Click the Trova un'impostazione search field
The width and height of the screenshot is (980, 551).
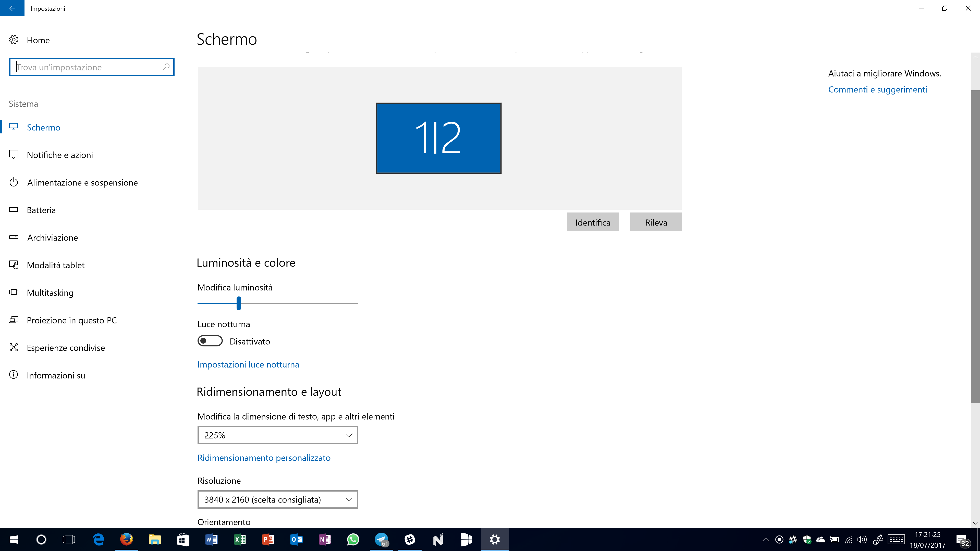pyautogui.click(x=92, y=67)
